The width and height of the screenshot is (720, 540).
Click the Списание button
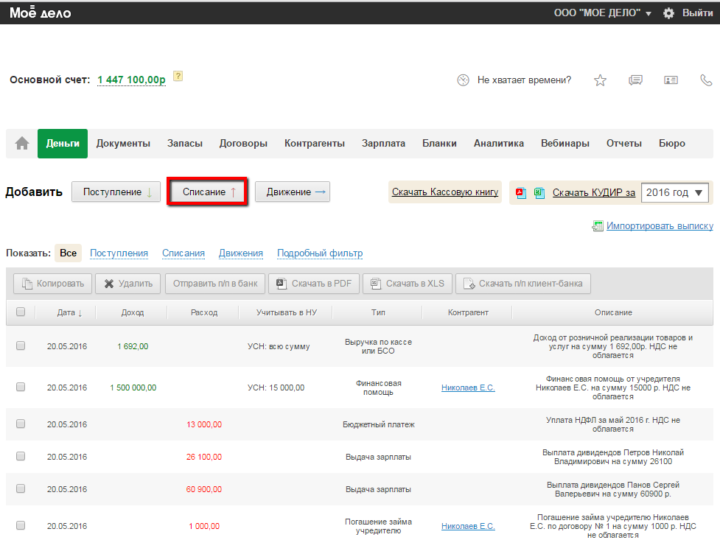208,192
